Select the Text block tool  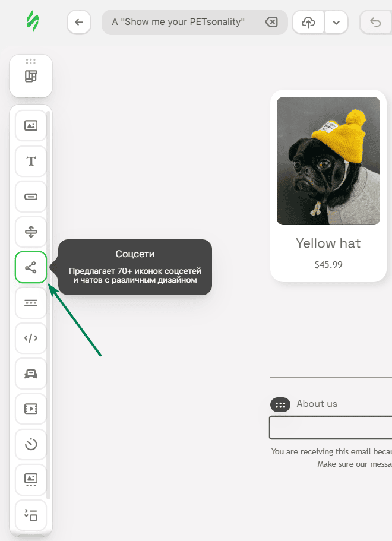point(31,162)
